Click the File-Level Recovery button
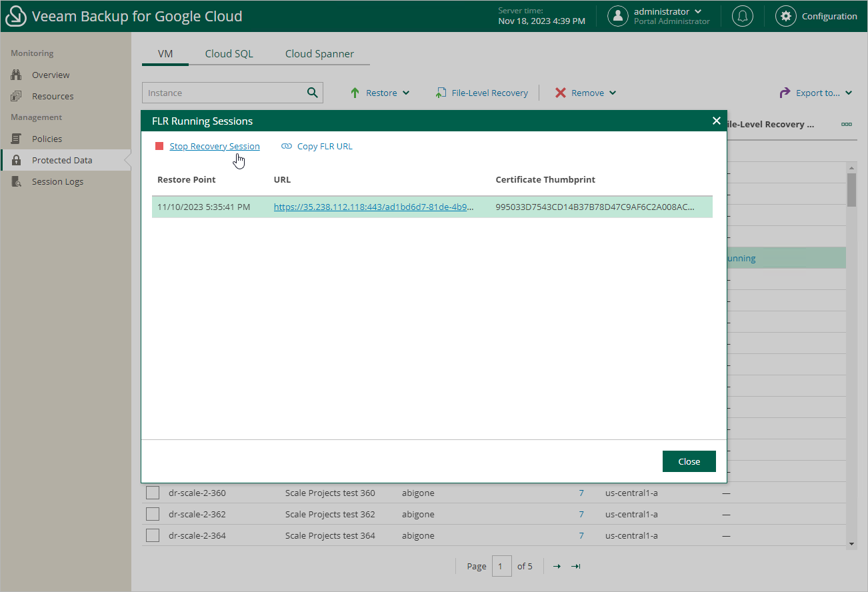Screen dimensions: 868x592 click(x=482, y=93)
